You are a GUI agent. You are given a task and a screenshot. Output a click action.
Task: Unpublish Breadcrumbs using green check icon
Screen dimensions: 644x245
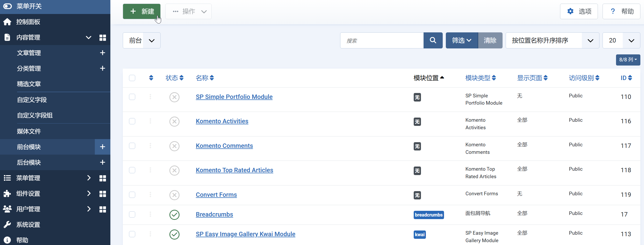(x=174, y=215)
